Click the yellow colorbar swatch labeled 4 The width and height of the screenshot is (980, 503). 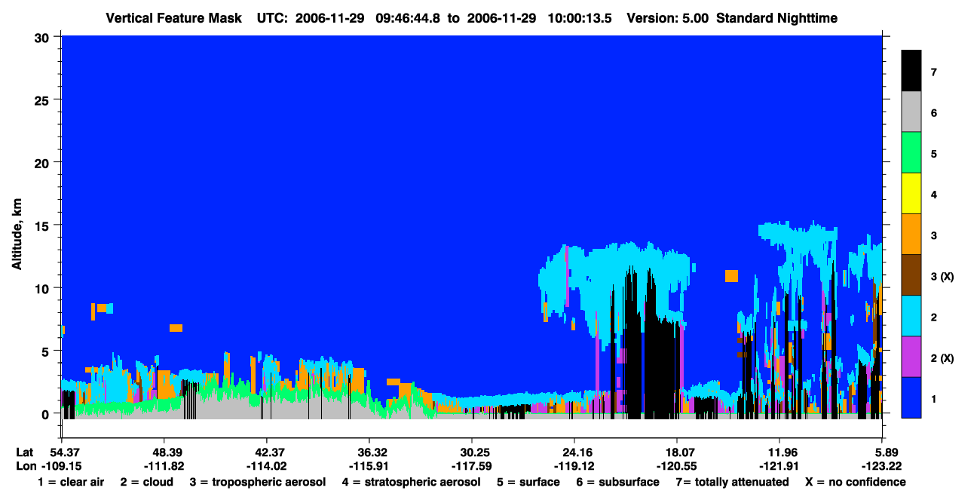(911, 193)
